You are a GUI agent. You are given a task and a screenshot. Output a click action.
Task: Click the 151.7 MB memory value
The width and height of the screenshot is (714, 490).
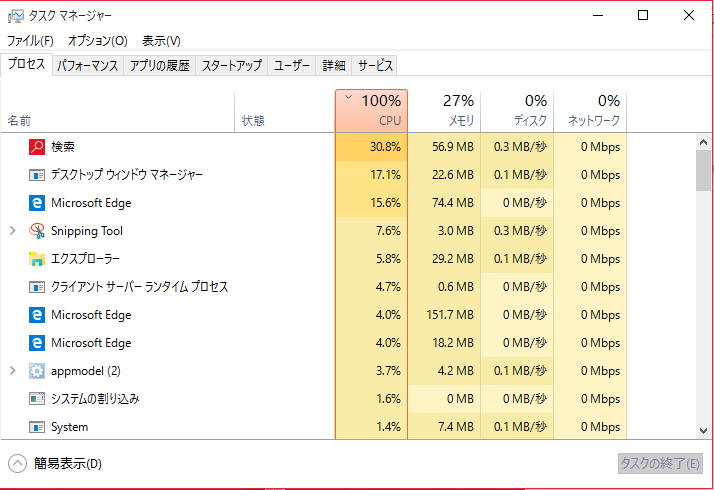click(x=450, y=315)
